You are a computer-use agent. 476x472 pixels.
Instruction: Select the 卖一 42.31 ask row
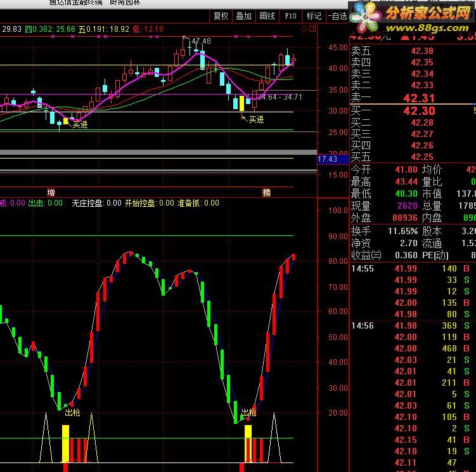pos(413,98)
